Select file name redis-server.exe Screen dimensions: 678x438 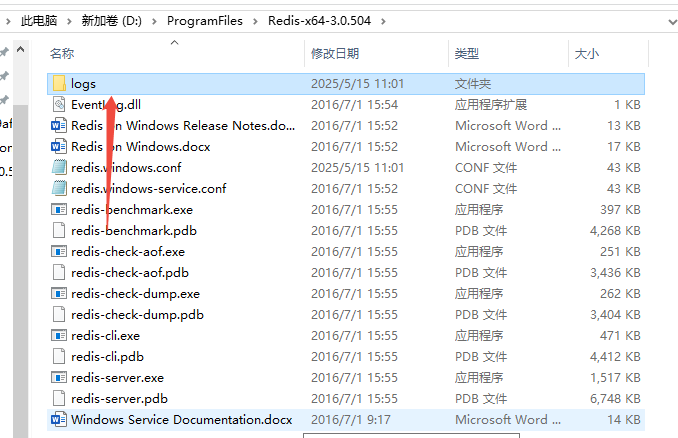[x=118, y=377]
